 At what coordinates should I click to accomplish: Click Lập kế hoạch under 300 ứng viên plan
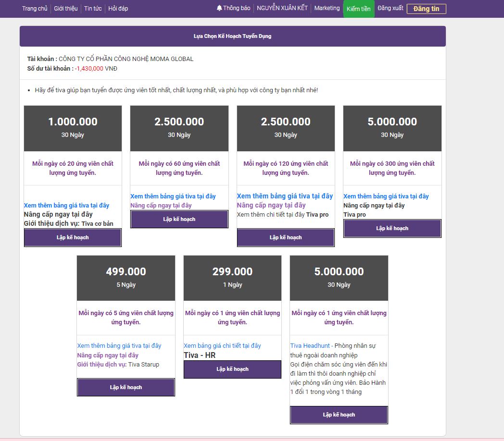(392, 228)
